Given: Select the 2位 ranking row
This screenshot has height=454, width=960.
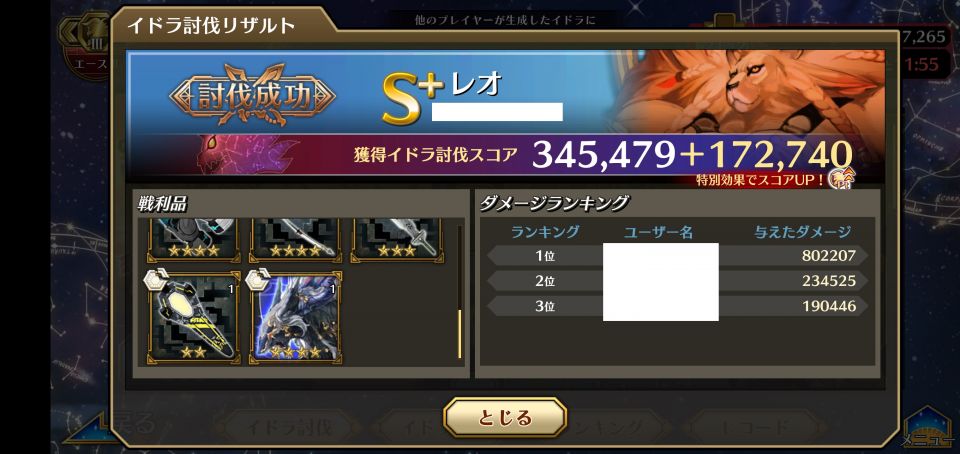Looking at the screenshot, I should coord(678,281).
